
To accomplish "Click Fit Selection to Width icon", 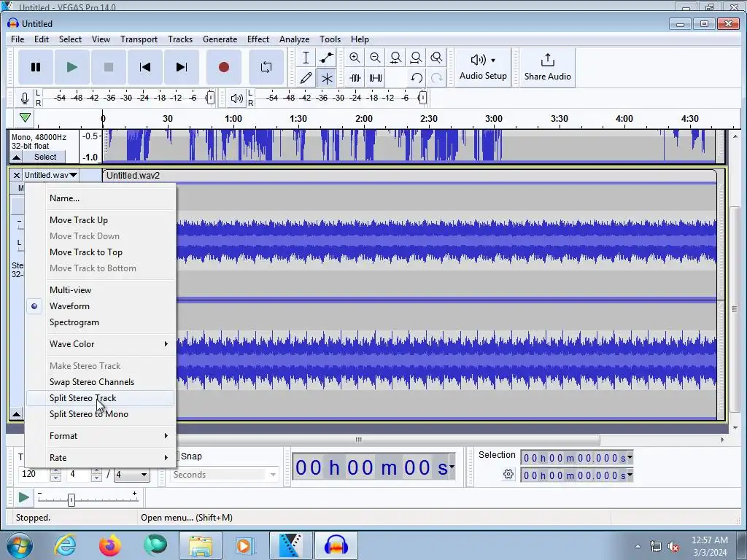I will (x=395, y=58).
